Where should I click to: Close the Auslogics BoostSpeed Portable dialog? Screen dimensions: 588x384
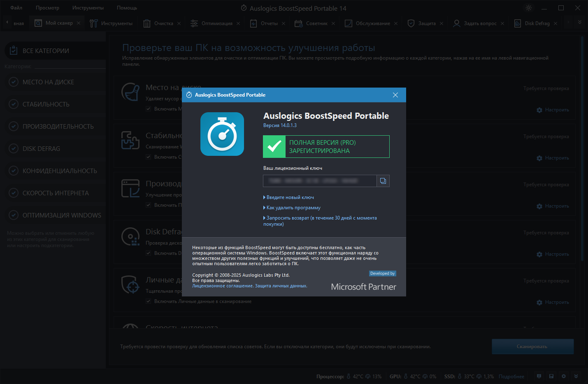tap(395, 95)
